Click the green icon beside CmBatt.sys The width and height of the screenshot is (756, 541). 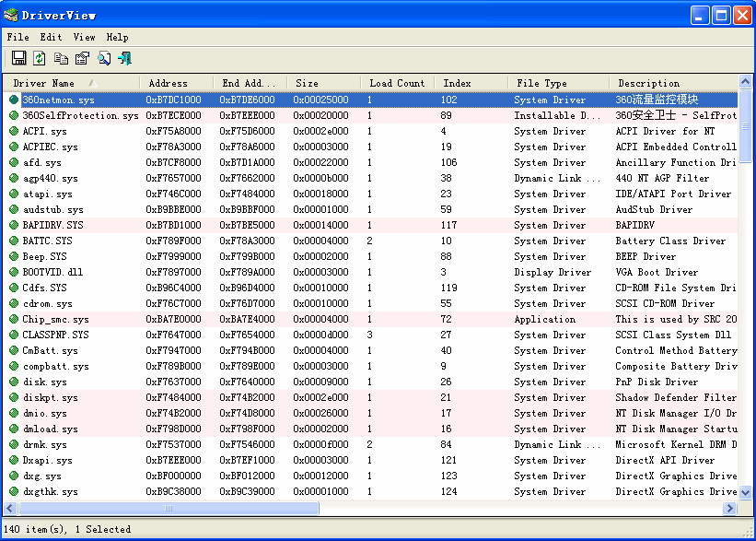pyautogui.click(x=14, y=351)
